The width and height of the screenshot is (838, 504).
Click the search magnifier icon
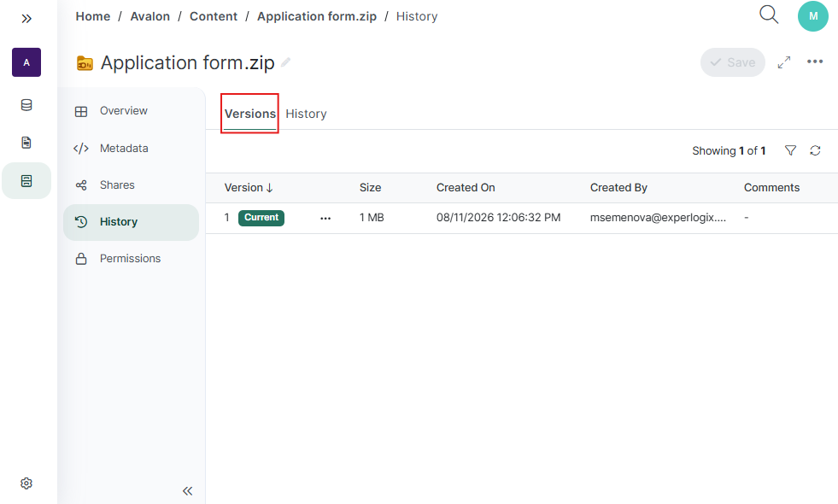click(769, 15)
